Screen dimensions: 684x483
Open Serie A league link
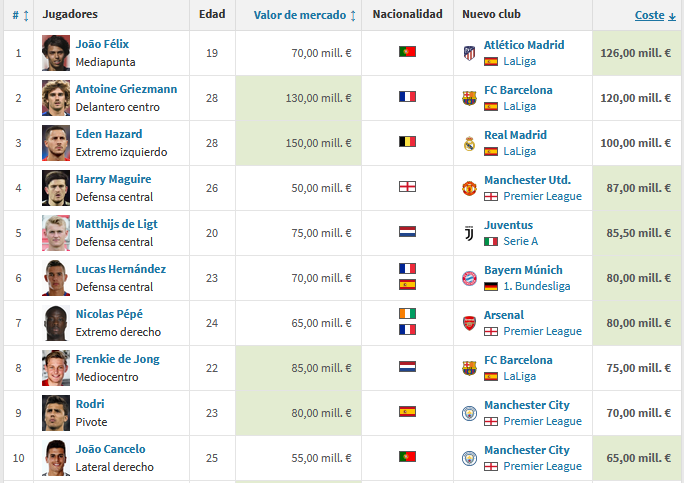tap(520, 241)
